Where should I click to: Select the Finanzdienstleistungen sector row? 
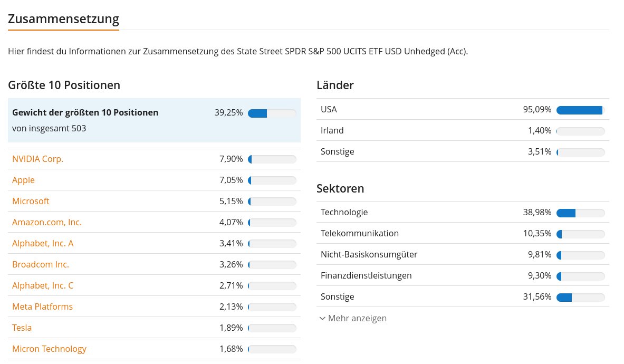(463, 275)
